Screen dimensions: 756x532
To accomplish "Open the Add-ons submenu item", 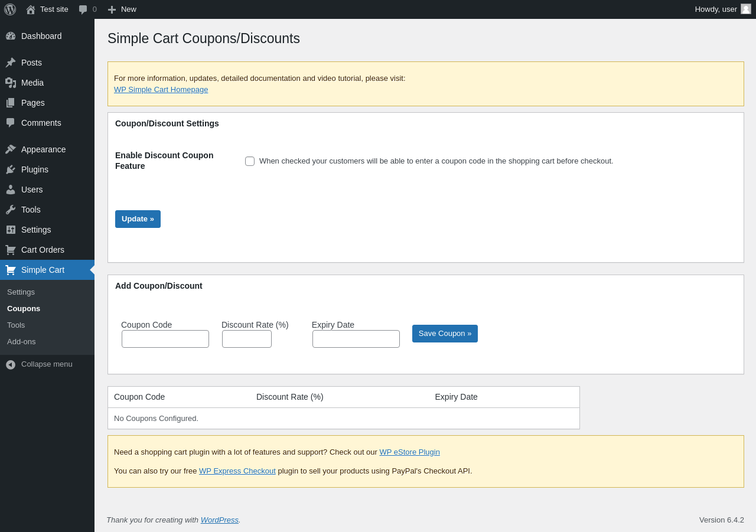I will [x=21, y=342].
